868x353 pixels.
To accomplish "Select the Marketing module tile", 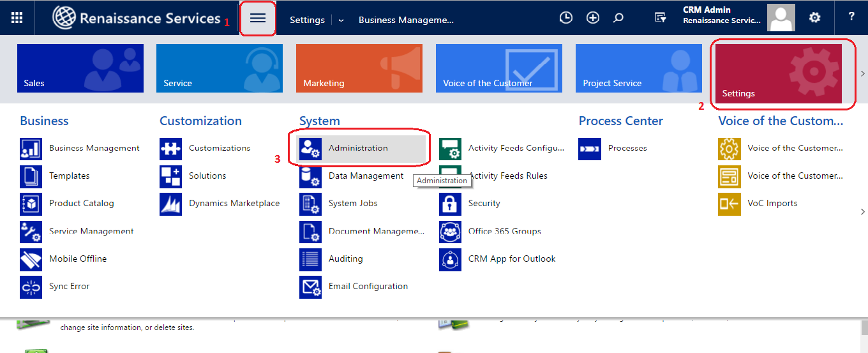I will click(x=359, y=68).
